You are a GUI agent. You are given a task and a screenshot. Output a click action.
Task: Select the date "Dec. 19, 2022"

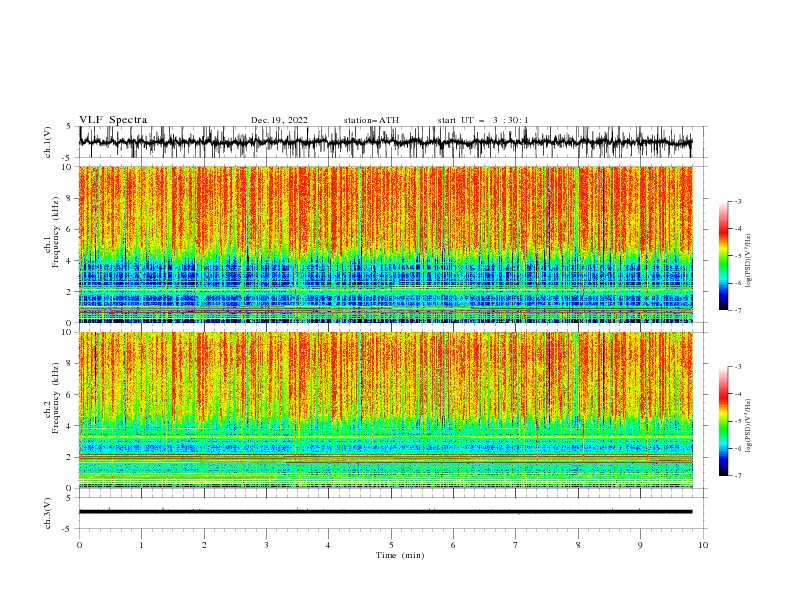pyautogui.click(x=279, y=120)
